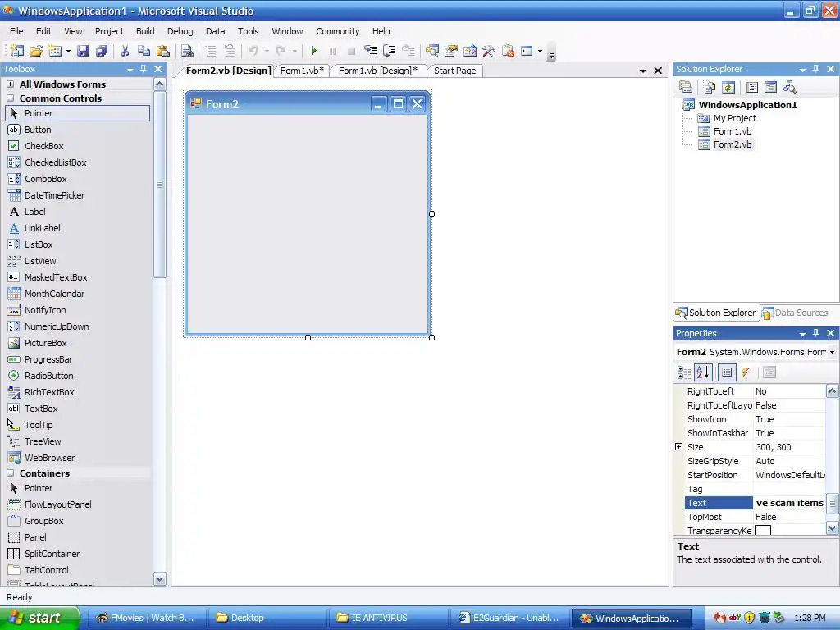
Task: Click View Code icon in Solution Explorer
Action: [x=752, y=87]
